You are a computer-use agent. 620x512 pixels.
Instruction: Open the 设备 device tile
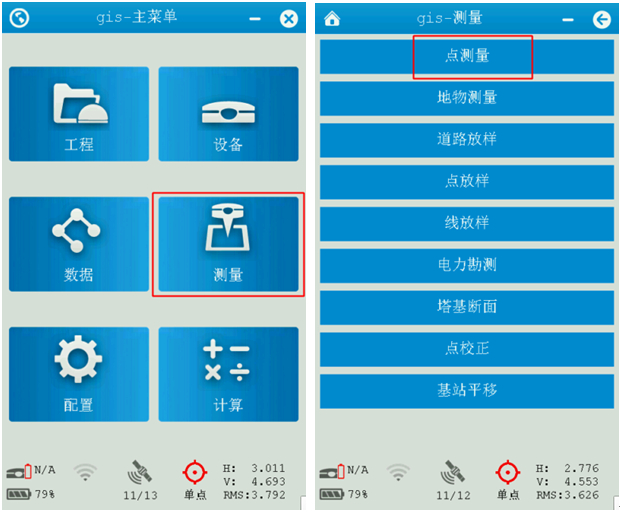(229, 114)
